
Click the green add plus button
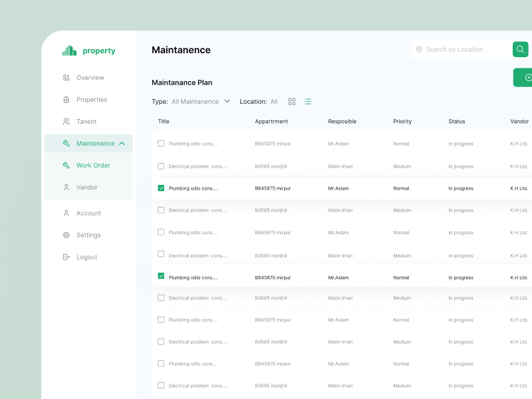[525, 78]
